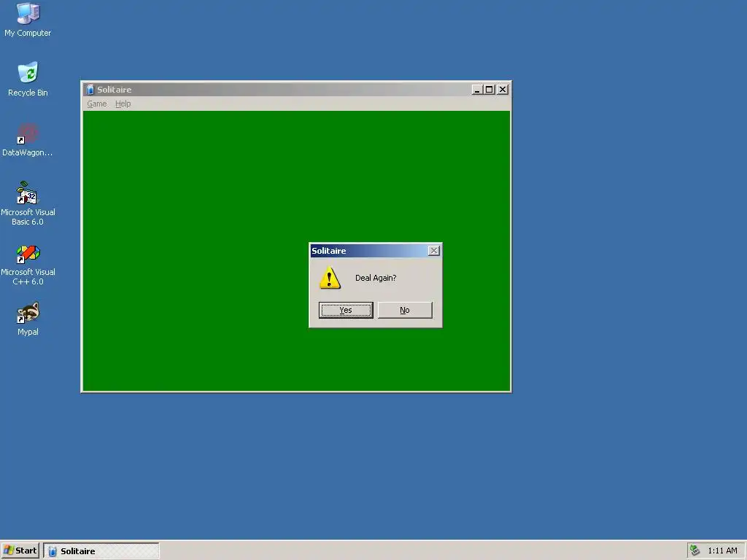747x560 pixels.
Task: Click the Solitaire taskbar button
Action: pos(101,551)
